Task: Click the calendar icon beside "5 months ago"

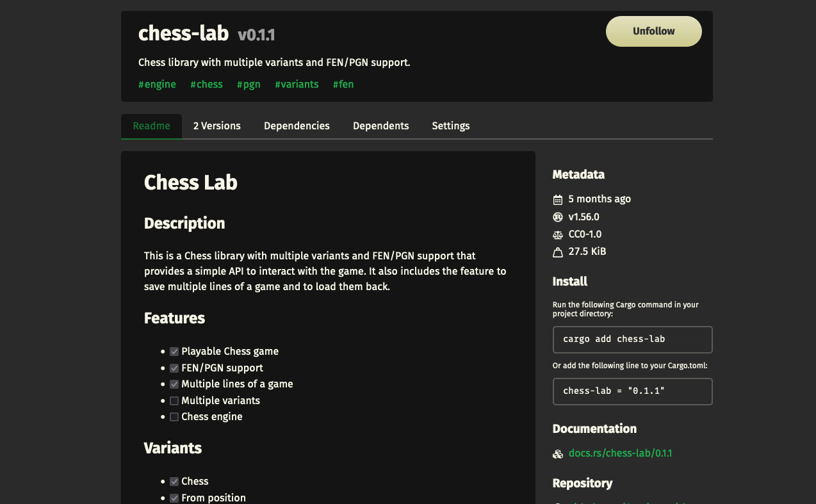Action: (557, 199)
